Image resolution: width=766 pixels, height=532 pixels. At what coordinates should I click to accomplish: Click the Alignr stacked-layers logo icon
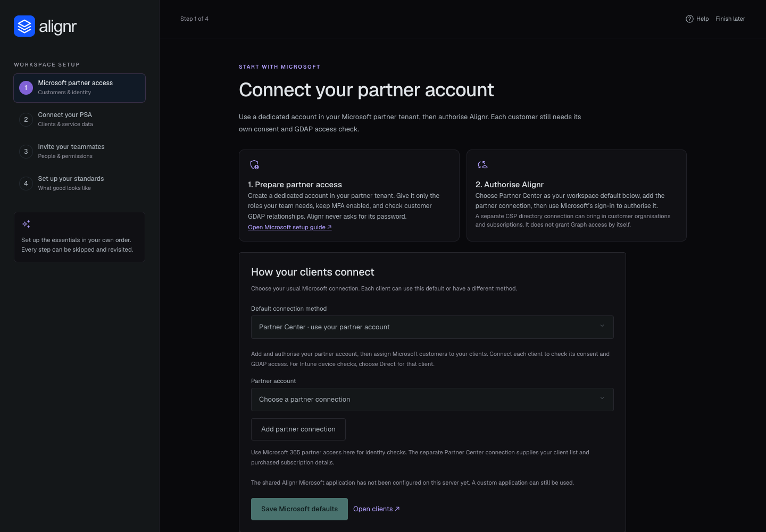click(x=24, y=26)
